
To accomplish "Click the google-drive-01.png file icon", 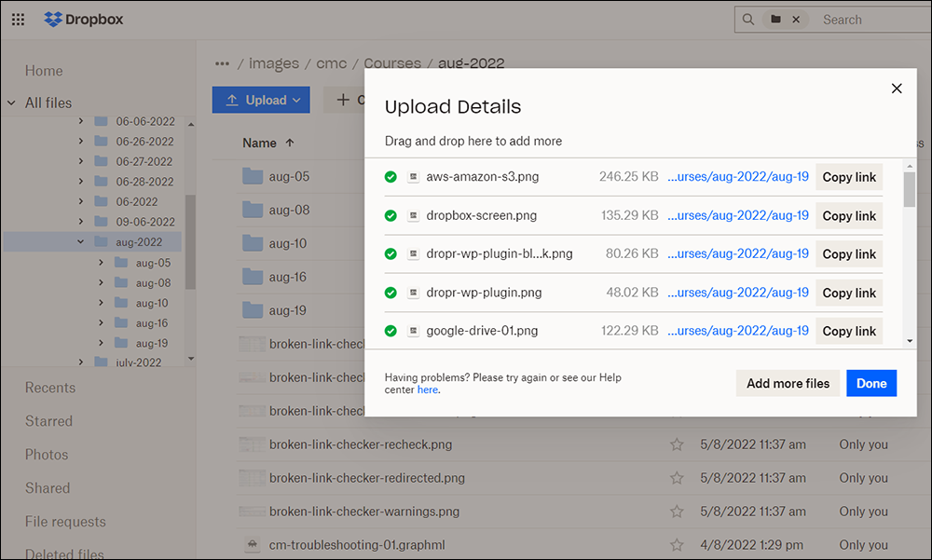I will tap(413, 331).
